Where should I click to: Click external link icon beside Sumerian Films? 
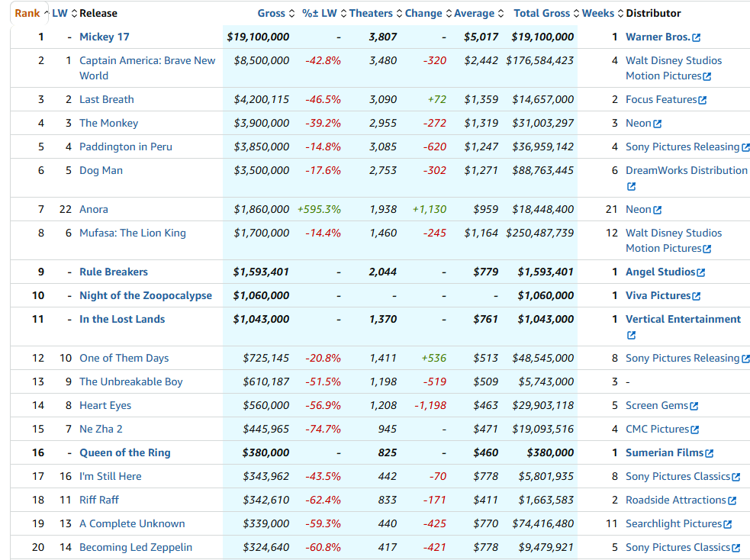pyautogui.click(x=710, y=453)
